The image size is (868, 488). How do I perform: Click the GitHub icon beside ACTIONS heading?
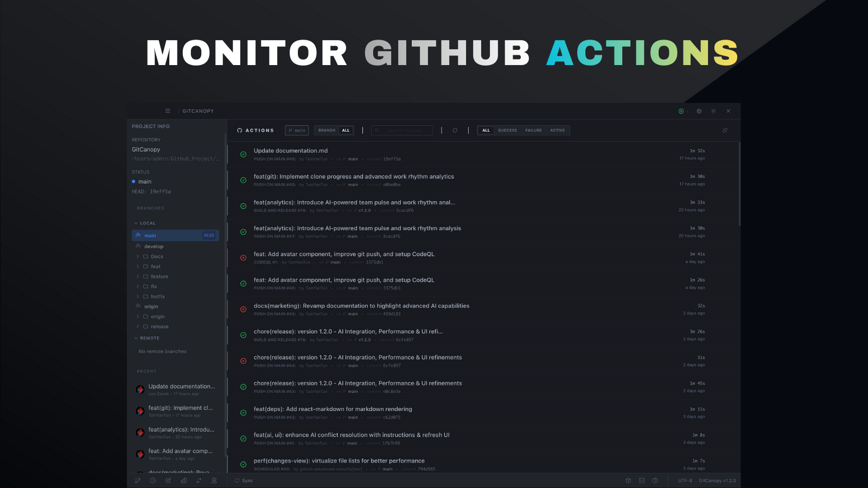click(240, 131)
